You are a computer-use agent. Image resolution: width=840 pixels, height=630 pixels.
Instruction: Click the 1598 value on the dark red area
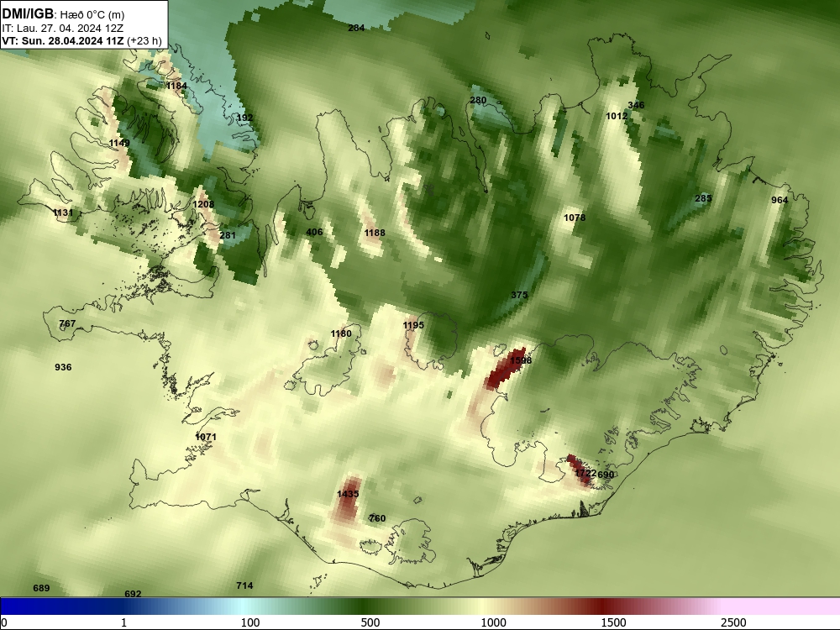click(521, 360)
